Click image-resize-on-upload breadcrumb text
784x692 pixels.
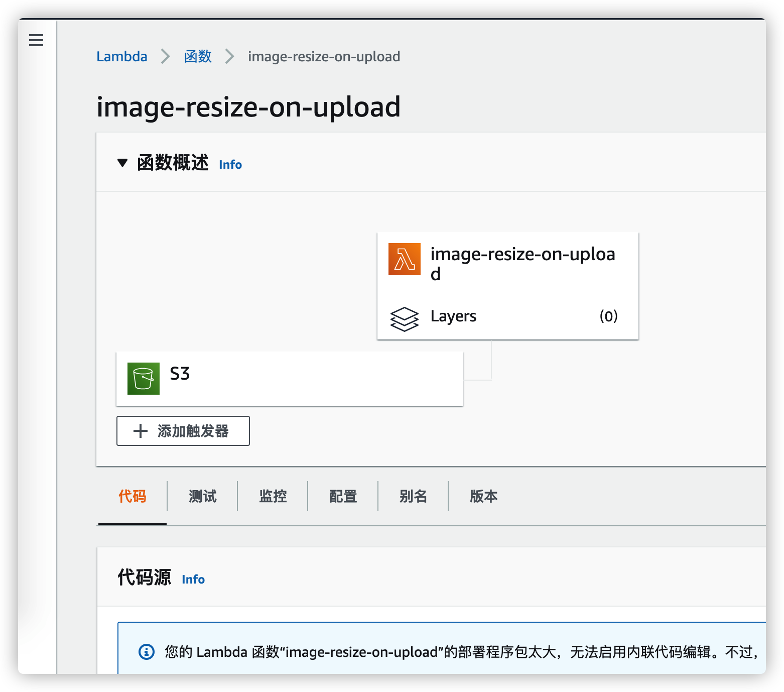pyautogui.click(x=324, y=56)
